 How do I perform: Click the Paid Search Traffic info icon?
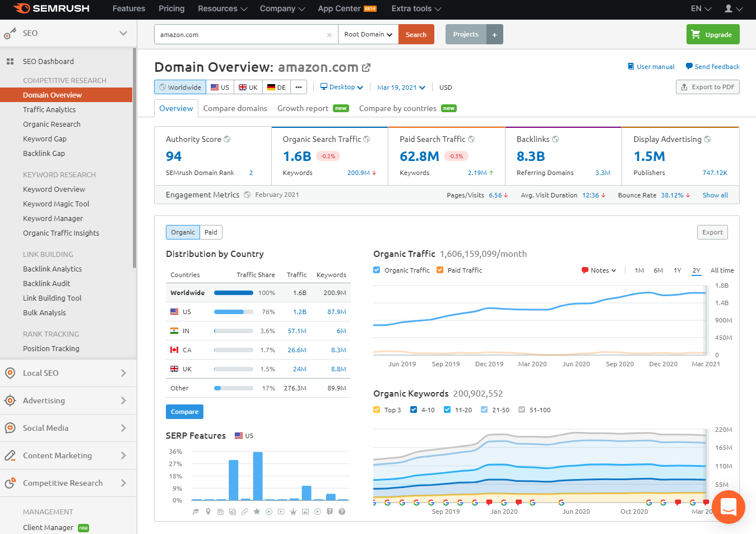(471, 139)
